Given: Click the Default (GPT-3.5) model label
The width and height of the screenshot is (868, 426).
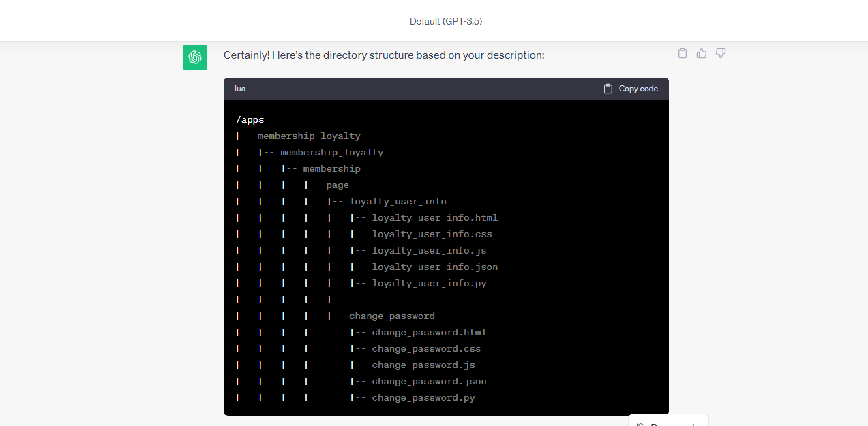Looking at the screenshot, I should click(x=446, y=21).
